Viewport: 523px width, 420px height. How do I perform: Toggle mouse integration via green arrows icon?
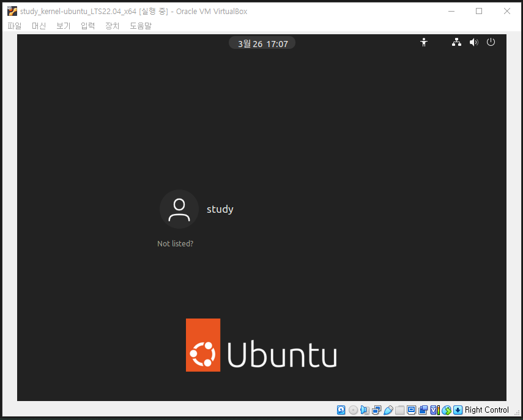tap(445, 410)
